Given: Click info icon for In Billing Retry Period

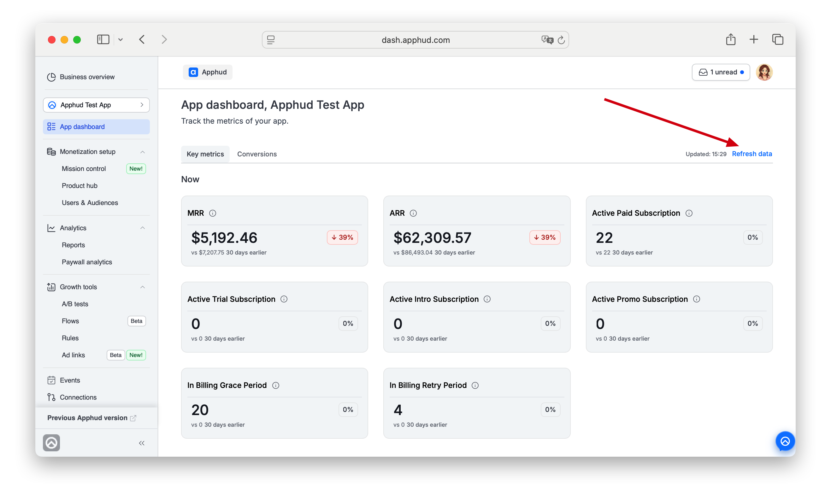Looking at the screenshot, I should click(x=475, y=385).
